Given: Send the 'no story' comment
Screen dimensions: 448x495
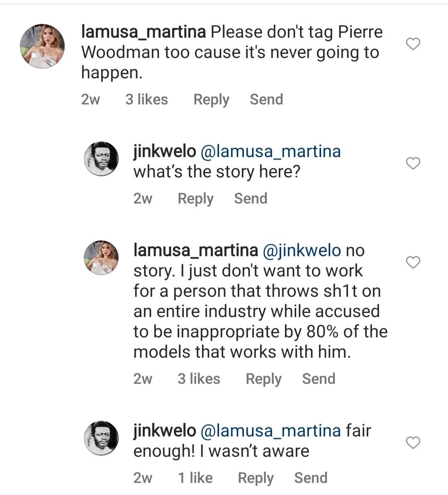Looking at the screenshot, I should click(319, 379).
